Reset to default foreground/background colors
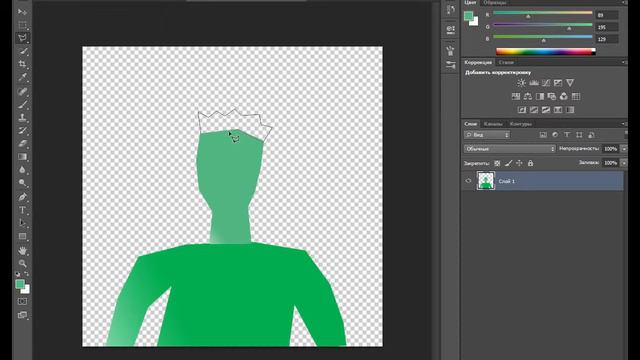 pyautogui.click(x=18, y=274)
